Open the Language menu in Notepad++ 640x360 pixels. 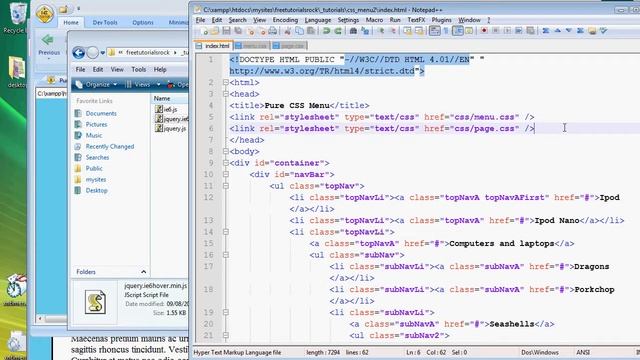(x=318, y=20)
